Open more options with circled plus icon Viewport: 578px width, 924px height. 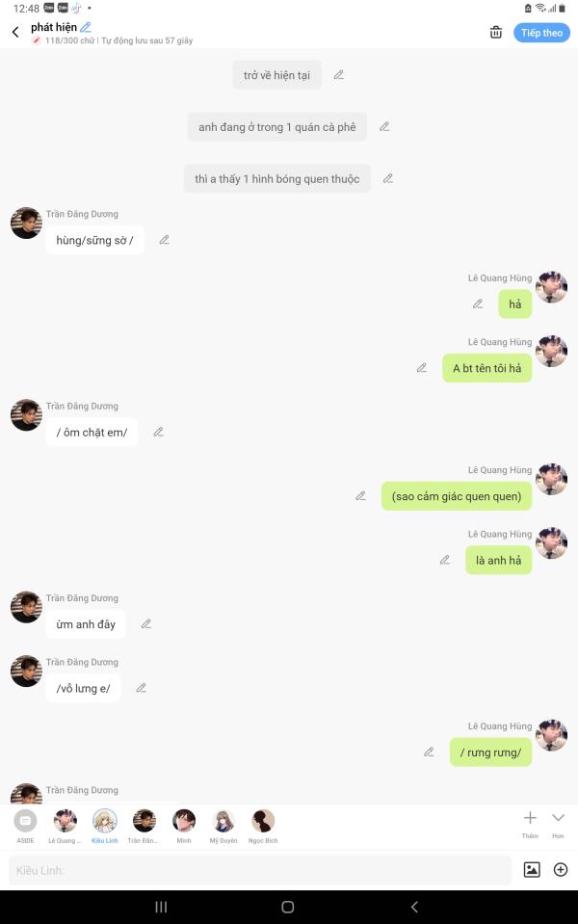tap(561, 869)
